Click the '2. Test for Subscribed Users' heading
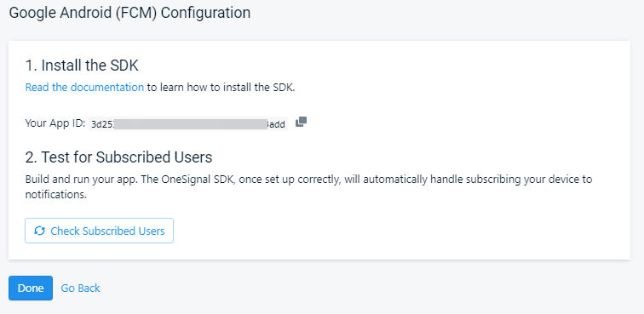This screenshot has height=314, width=644. (x=118, y=157)
